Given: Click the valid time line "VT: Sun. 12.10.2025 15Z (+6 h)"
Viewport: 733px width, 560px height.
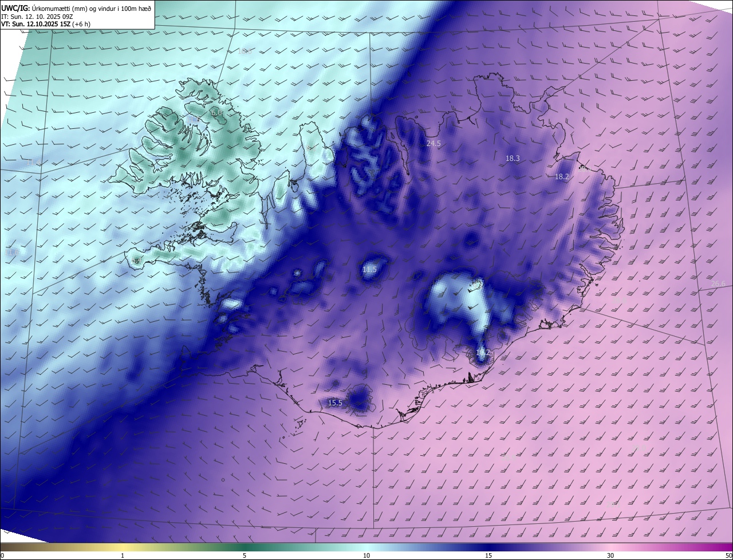Looking at the screenshot, I should tap(46, 24).
